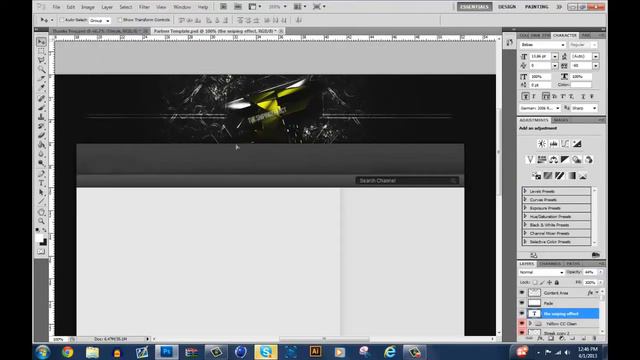
Task: Open the anti-aliasing Sharp dropdown
Action: tap(584, 108)
